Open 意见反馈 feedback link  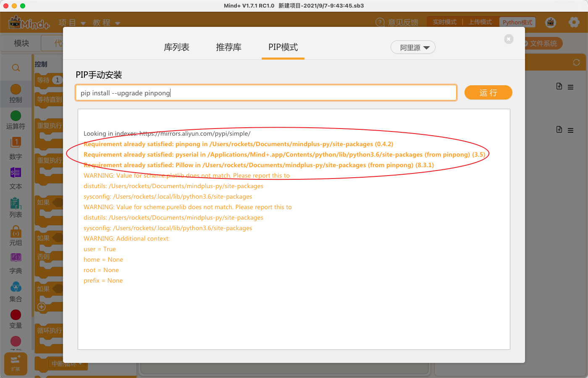pos(397,23)
